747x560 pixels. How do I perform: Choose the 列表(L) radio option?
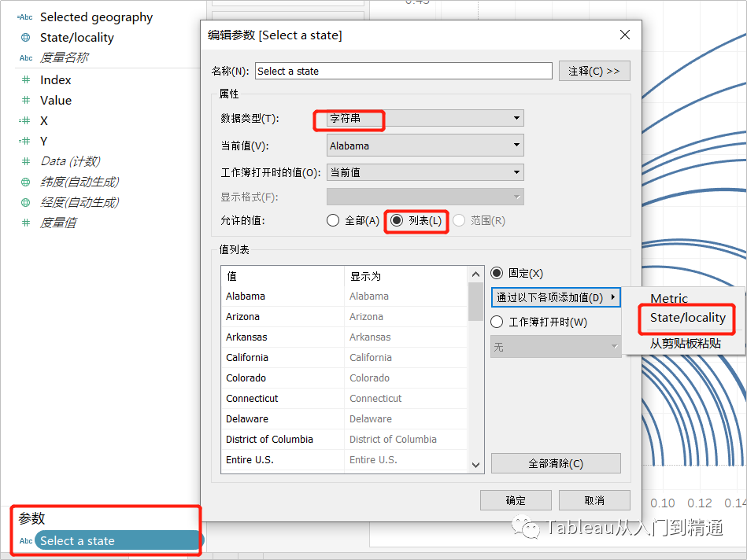416,220
